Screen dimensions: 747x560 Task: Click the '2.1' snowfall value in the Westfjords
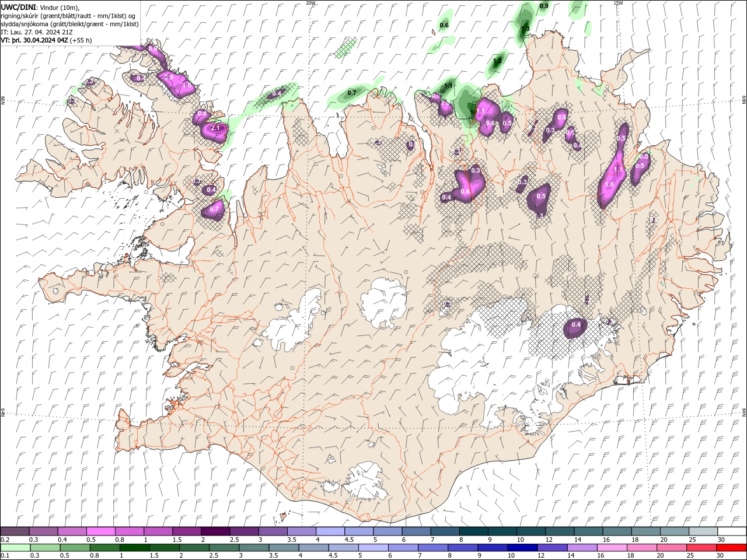(x=214, y=128)
